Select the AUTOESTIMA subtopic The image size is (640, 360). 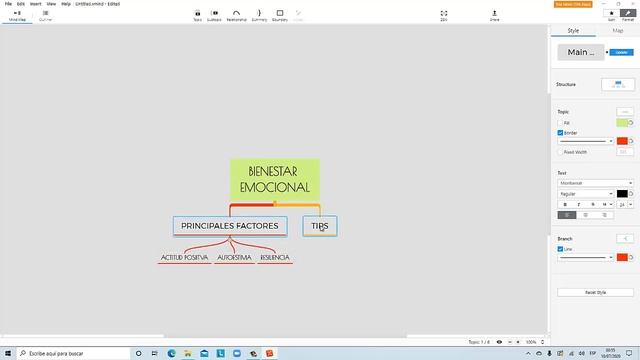click(x=234, y=258)
